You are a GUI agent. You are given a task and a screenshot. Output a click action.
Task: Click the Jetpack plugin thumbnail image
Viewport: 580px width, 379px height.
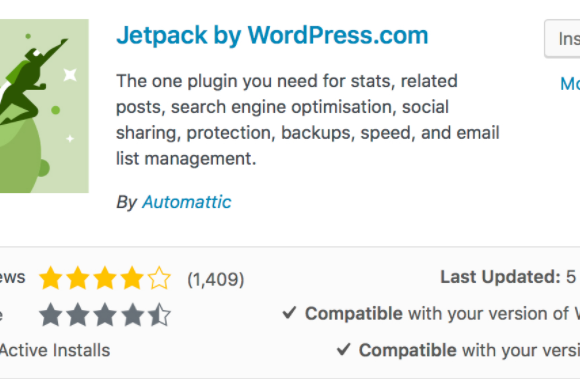(x=44, y=106)
